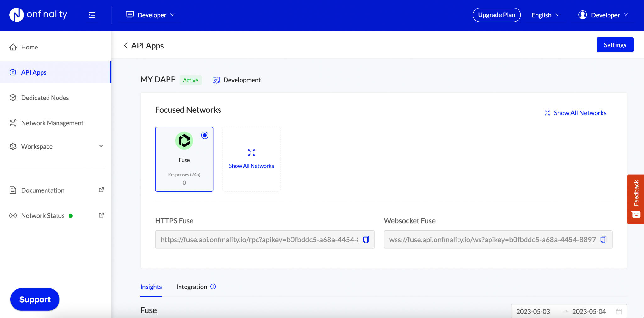Screen dimensions: 644x318
Task: Open the Developer workspace dropdown
Action: point(150,15)
